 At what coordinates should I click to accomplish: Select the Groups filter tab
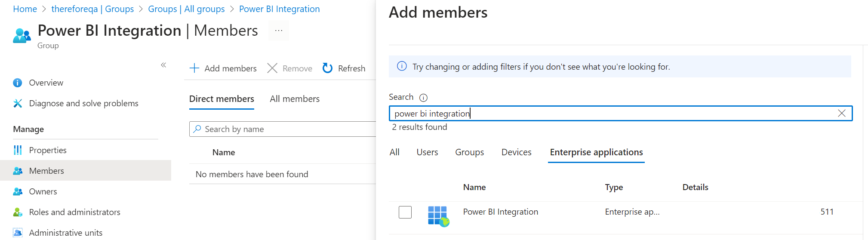point(469,152)
